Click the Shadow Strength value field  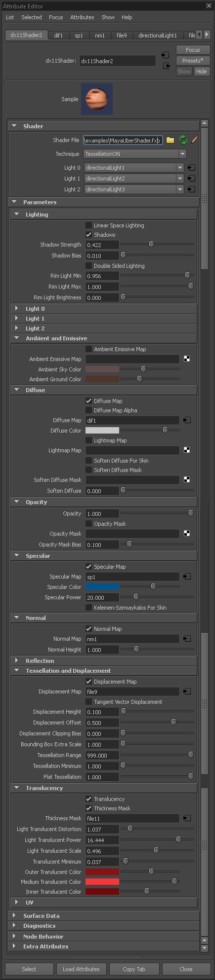(x=102, y=245)
